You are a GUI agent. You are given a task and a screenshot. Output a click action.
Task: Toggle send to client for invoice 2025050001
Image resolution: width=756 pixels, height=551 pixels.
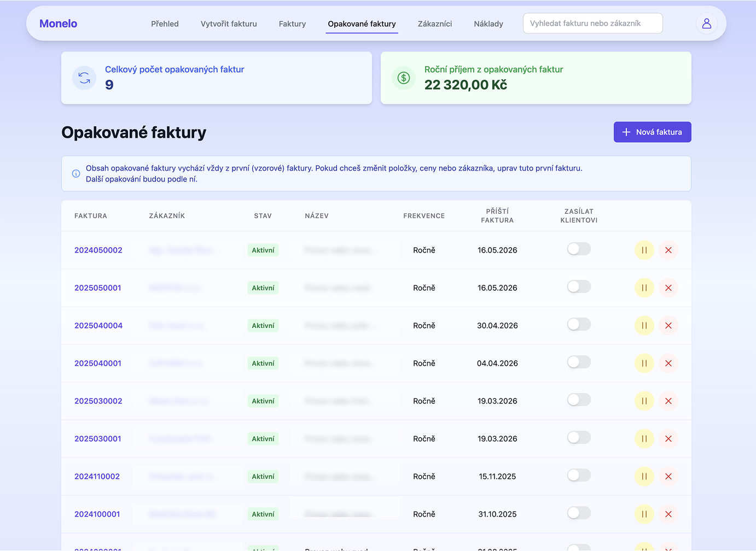[579, 287]
